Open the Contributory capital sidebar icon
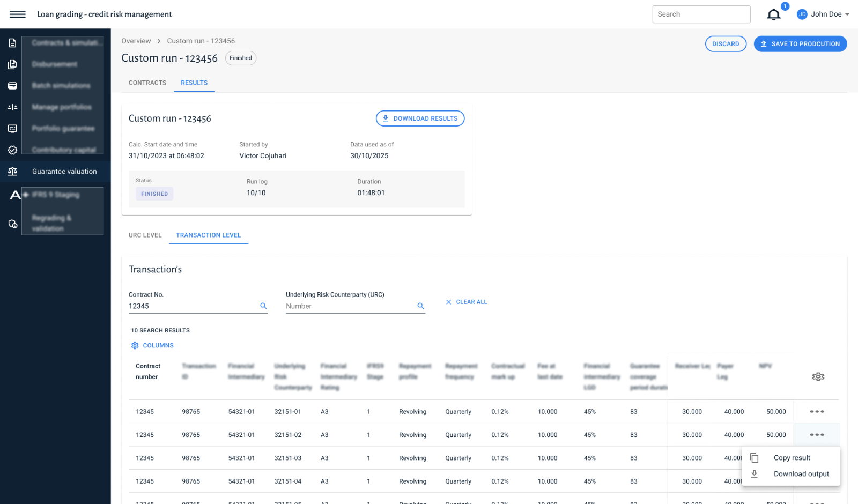The width and height of the screenshot is (858, 504). tap(12, 150)
